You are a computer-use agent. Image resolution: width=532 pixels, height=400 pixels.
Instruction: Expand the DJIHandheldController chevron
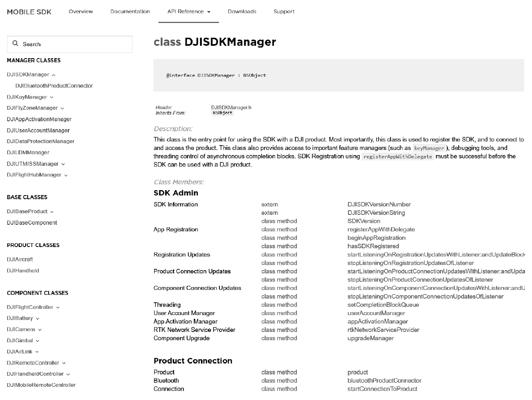68,374
